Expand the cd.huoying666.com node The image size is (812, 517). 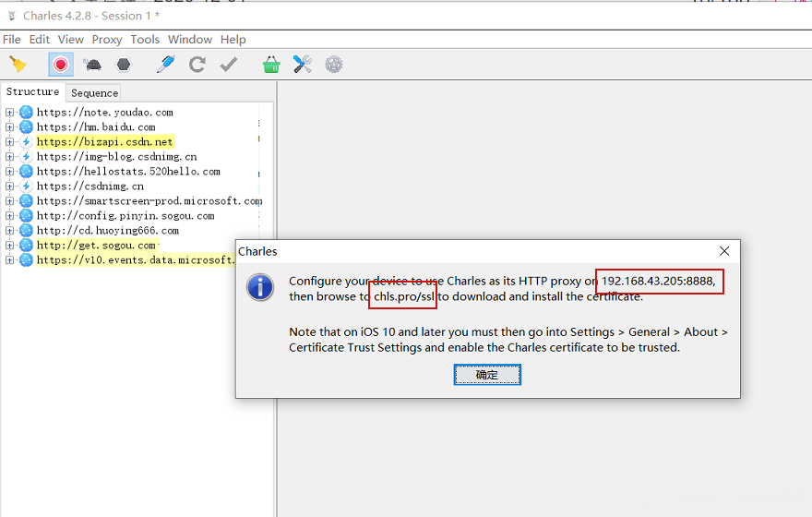pos(9,230)
